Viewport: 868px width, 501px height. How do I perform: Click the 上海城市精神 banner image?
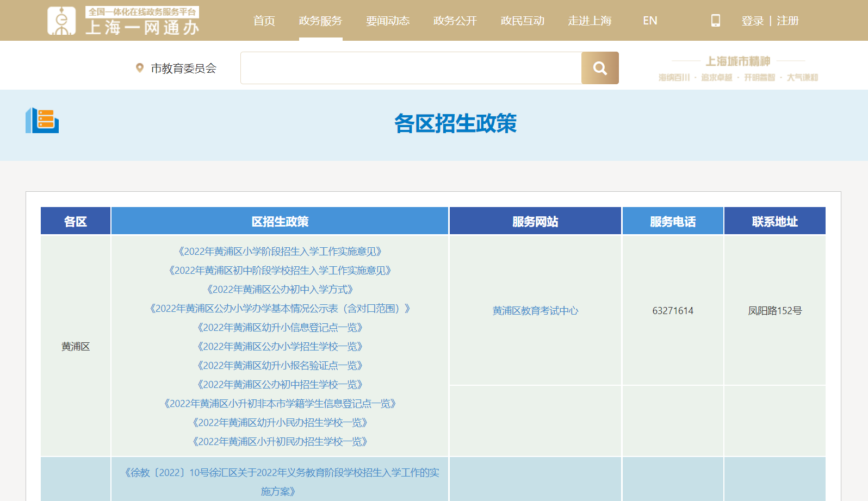[x=738, y=68]
